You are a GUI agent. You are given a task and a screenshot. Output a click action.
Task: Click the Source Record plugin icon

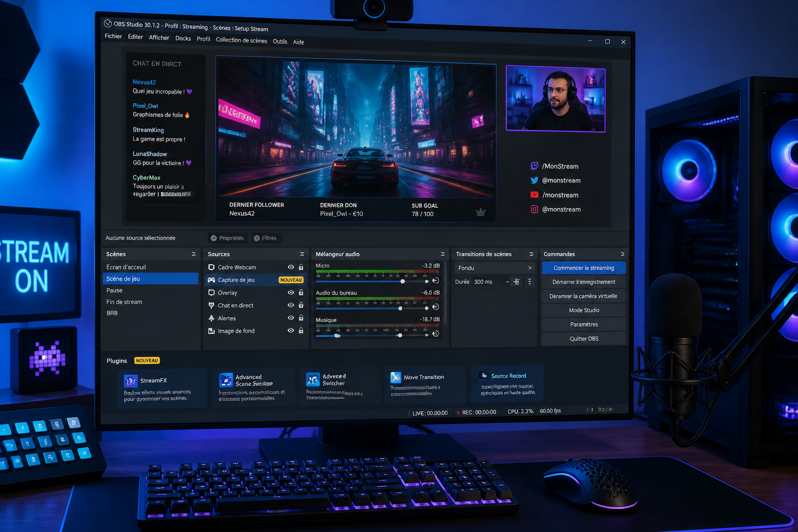click(x=484, y=376)
